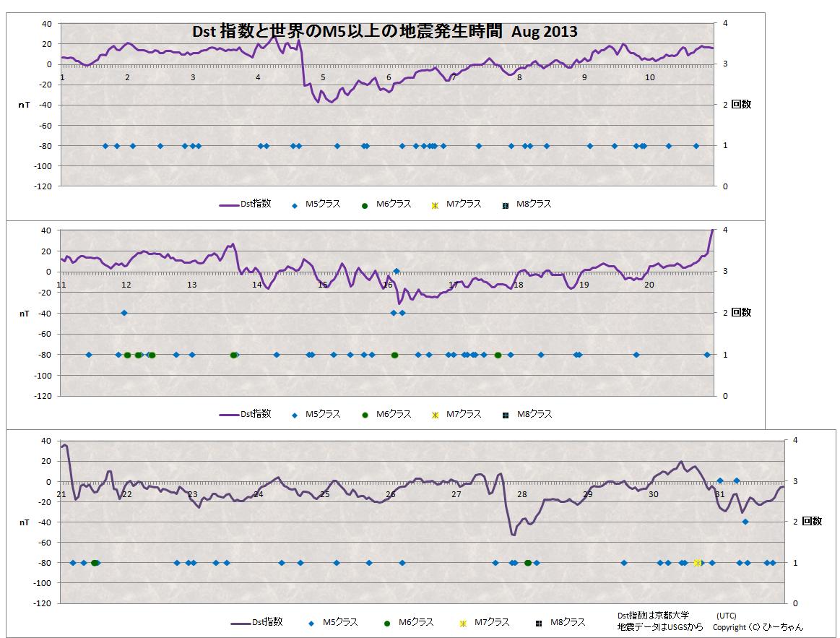Select the M7クラス legend icon in middle chart
Viewport: 840px width, 638px height.
(435, 415)
